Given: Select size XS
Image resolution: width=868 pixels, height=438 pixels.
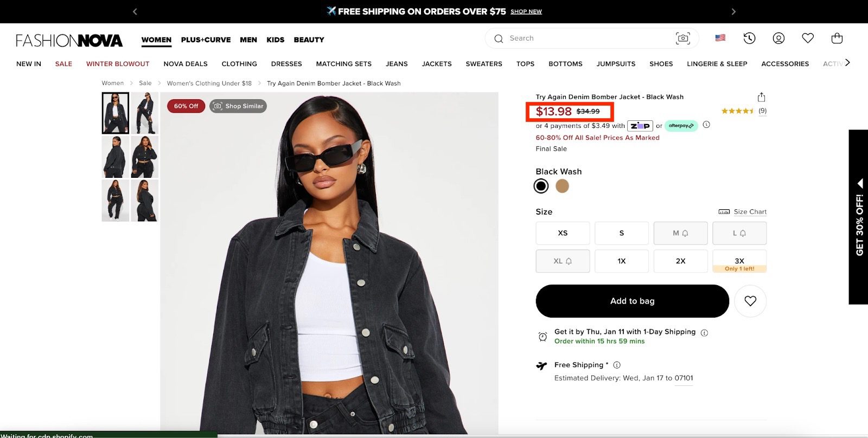Looking at the screenshot, I should 563,233.
